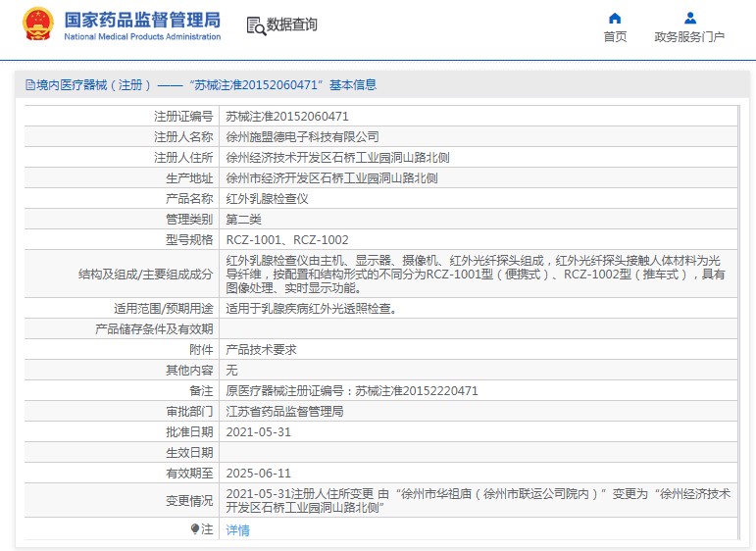Click the 数据查询 magnifier document icon
The height and width of the screenshot is (551, 756).
coord(256,26)
